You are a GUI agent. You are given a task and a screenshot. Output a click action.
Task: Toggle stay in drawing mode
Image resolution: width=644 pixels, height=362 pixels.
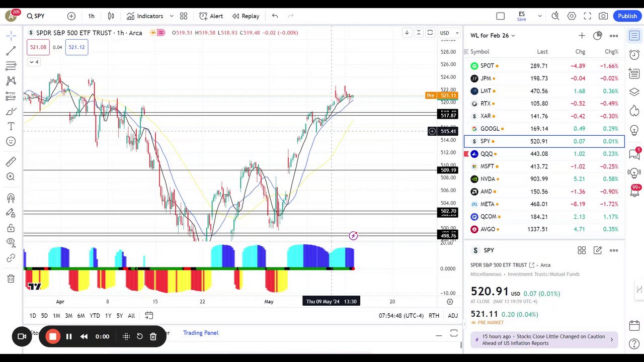pos(11,213)
